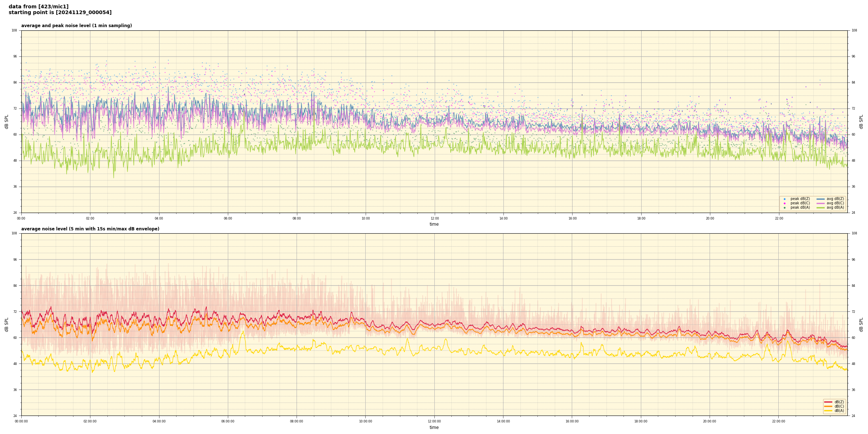This screenshot has width=868, height=434.
Task: Click the 96 tick on upper chart left axis
Action: click(15, 56)
